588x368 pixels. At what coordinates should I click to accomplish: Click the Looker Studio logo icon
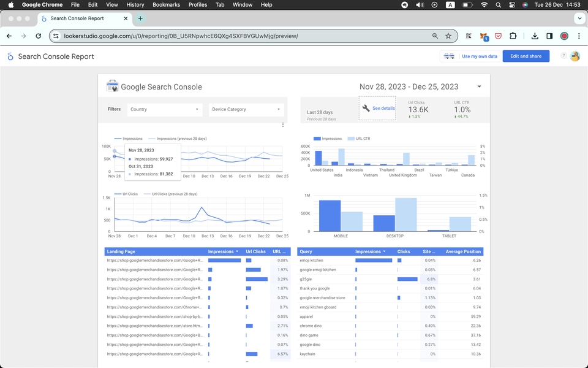click(10, 56)
